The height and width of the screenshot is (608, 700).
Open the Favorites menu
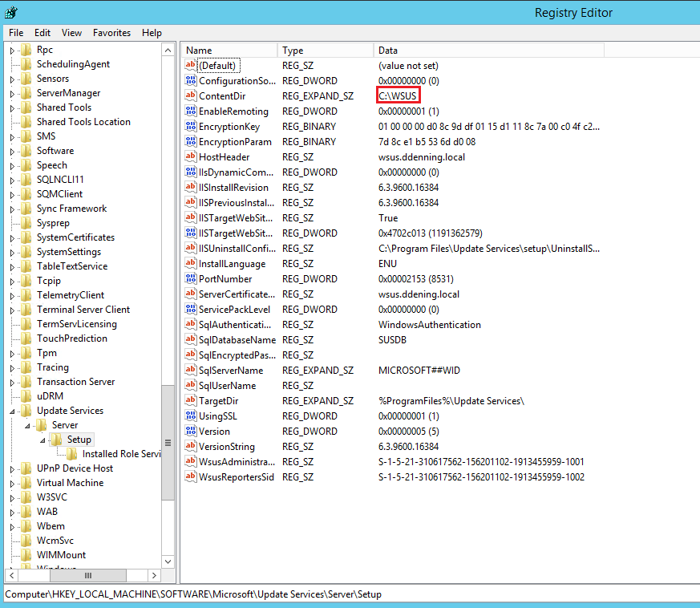(111, 33)
